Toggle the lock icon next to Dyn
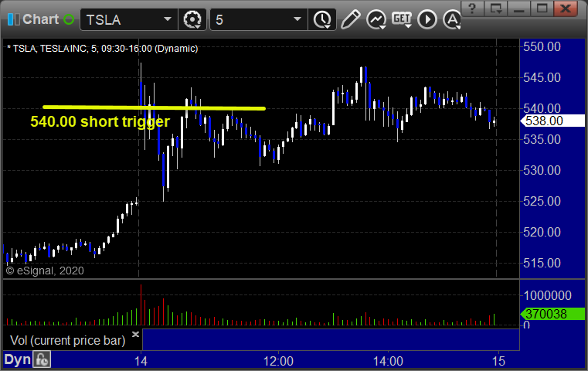 pos(42,359)
